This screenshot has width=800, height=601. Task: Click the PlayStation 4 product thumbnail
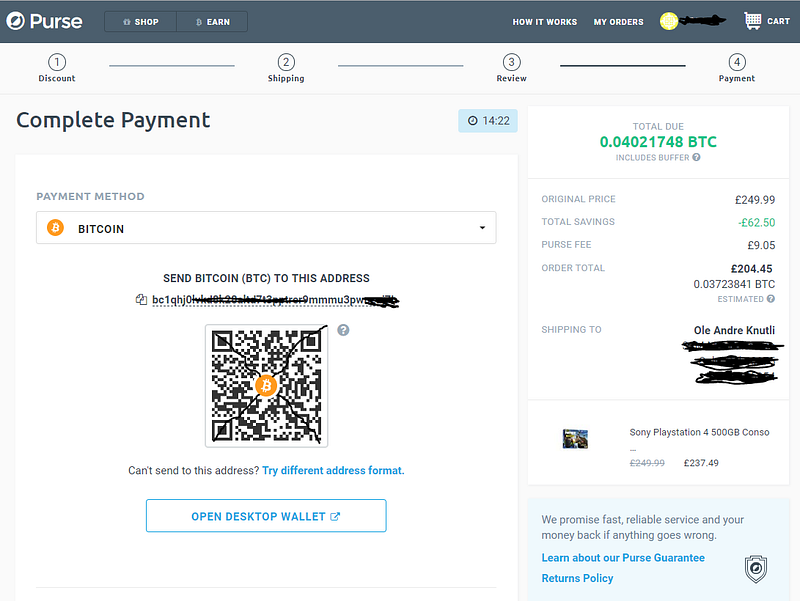(575, 439)
